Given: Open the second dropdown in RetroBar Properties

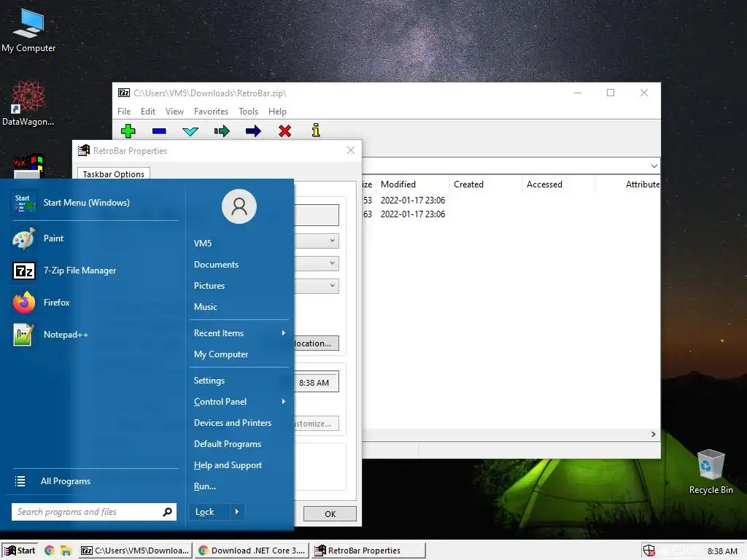Looking at the screenshot, I should point(332,263).
